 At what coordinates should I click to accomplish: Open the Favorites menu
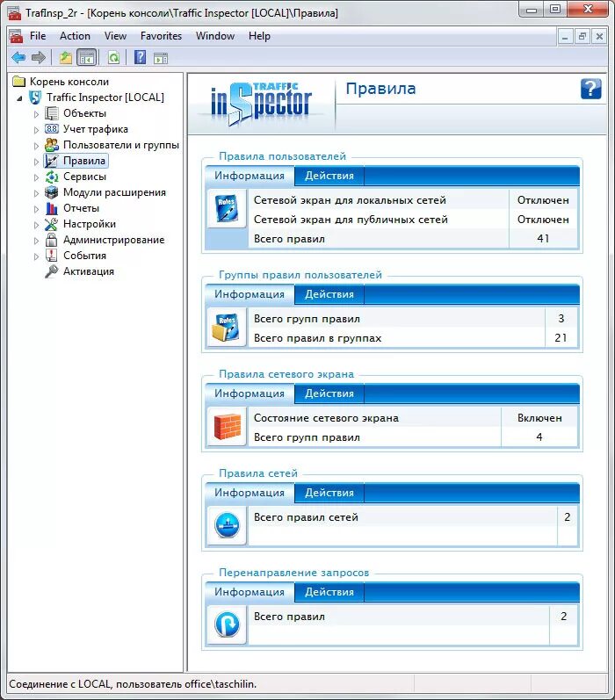[x=162, y=36]
